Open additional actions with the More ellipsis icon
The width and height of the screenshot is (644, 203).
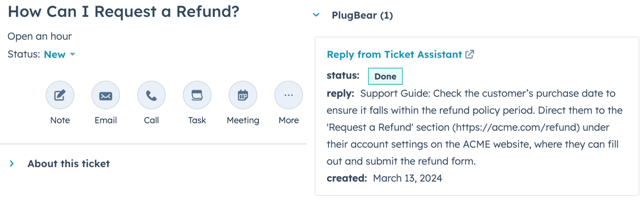pos(288,95)
